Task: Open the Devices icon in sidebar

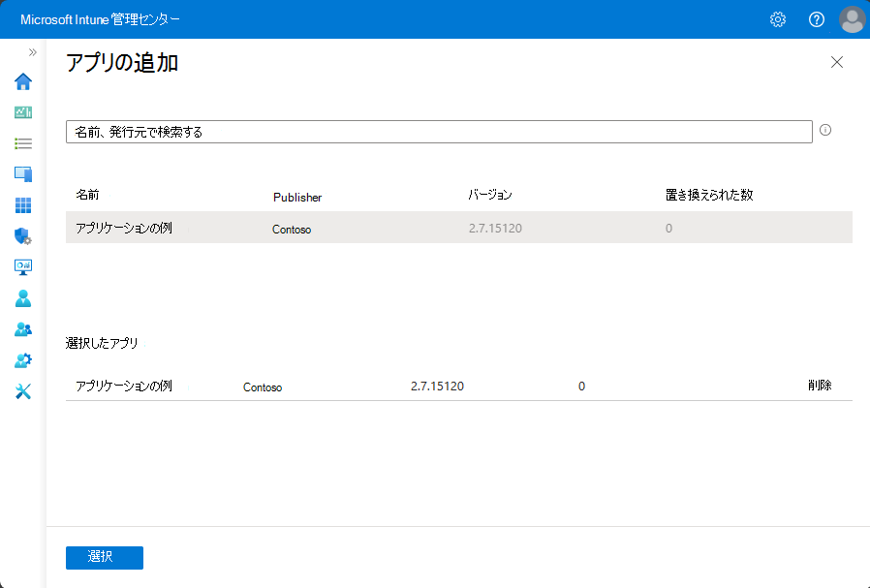Action: pyautogui.click(x=23, y=174)
